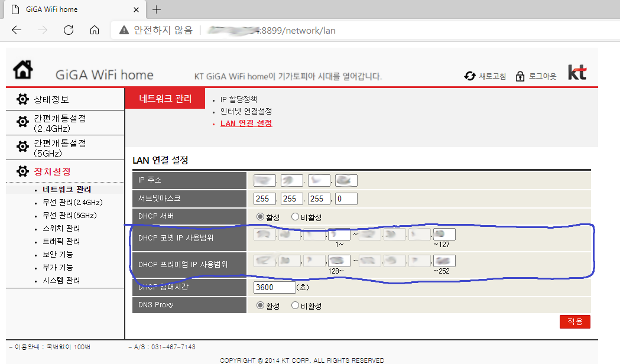Click gear icon beside 간편개통설정 (5GHz)
The height and width of the screenshot is (364, 620).
tap(22, 147)
